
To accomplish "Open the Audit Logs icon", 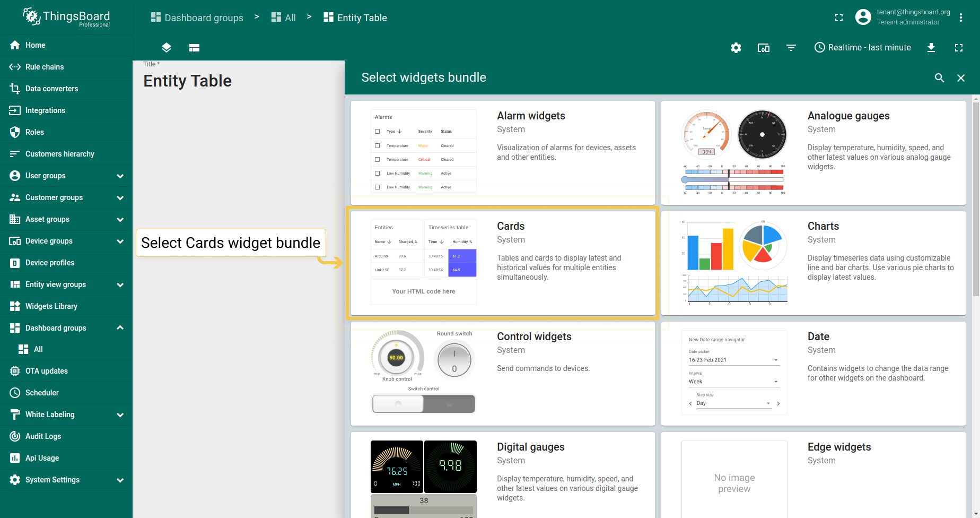I will click(15, 436).
